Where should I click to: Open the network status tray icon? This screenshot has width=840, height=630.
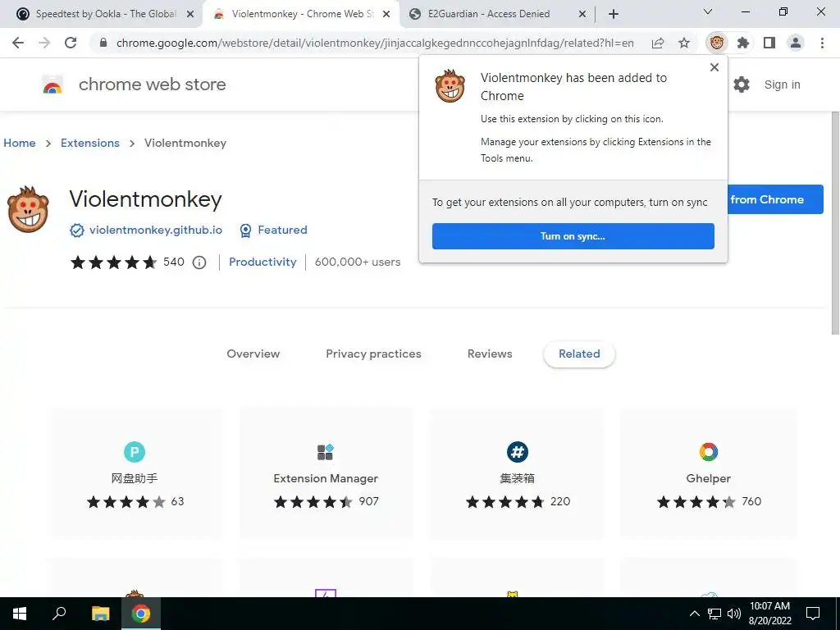coord(714,614)
